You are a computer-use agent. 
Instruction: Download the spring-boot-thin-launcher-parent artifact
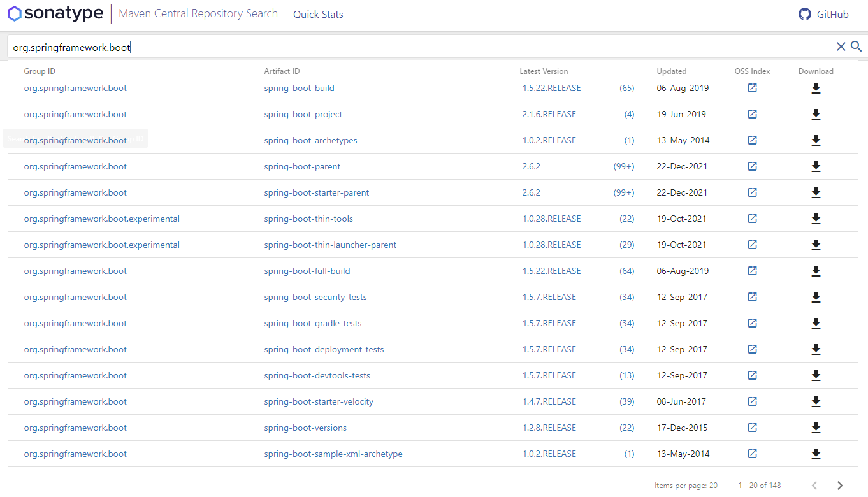[x=816, y=245]
